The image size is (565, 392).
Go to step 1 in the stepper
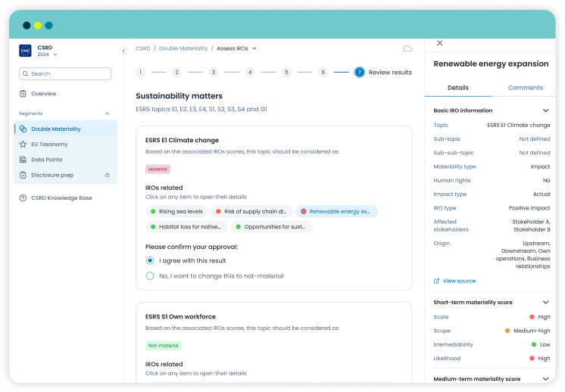coord(141,73)
